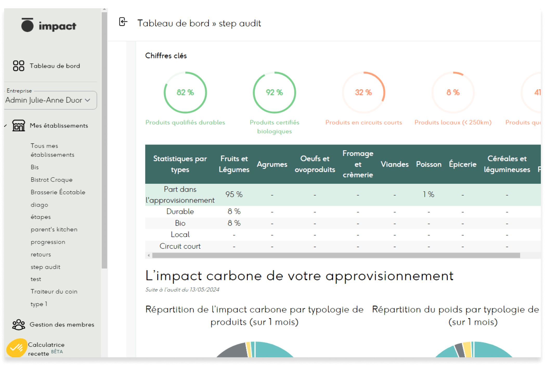Screen dimensions: 545x392
Task: Select the test establishment
Action: click(36, 279)
